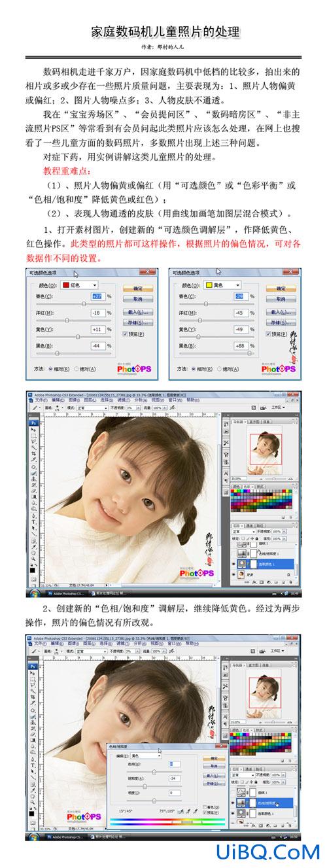Select the Zoom tool in upper Photoshop toolbox
Viewport: 327px width, 868px height.
[33, 559]
